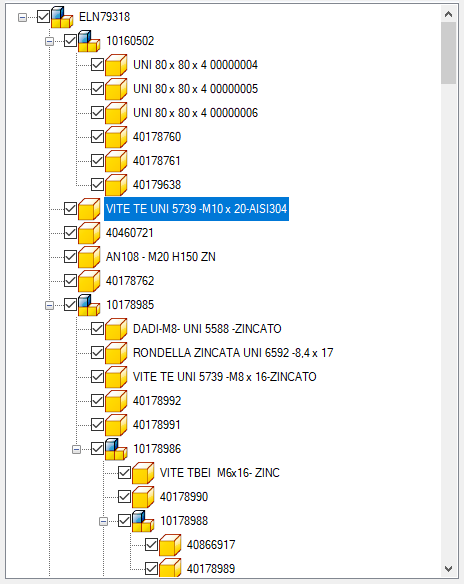The width and height of the screenshot is (464, 584).
Task: Click the assembly icon beside 10160502
Action: 89,41
